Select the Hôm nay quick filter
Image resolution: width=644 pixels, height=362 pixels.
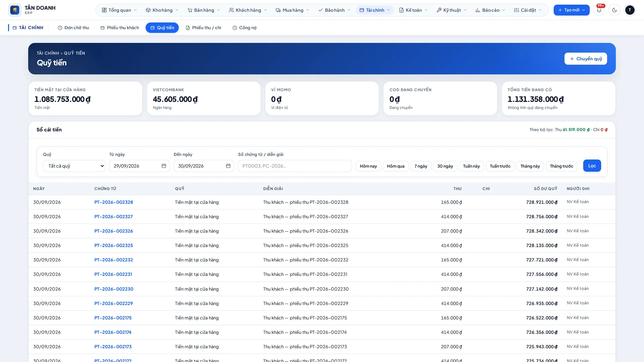point(368,166)
